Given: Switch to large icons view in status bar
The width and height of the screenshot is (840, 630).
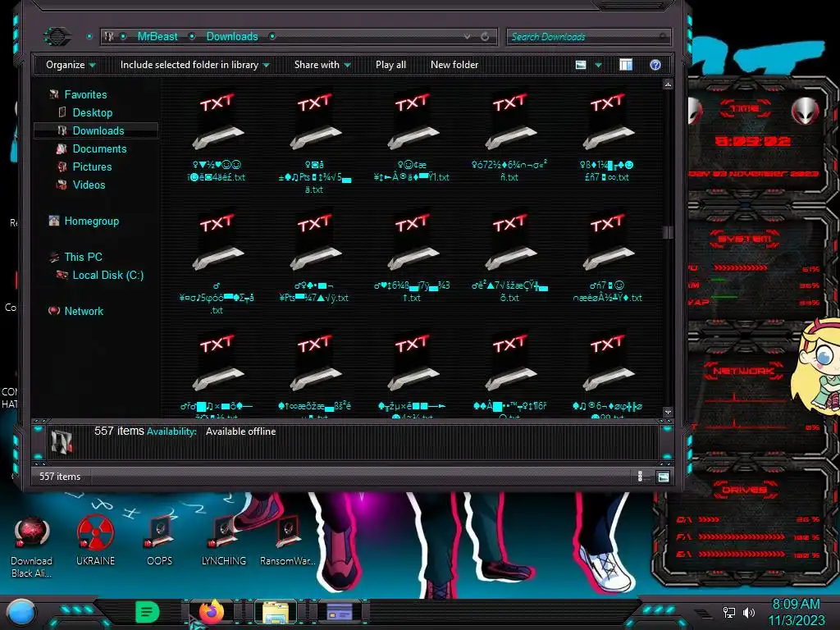Looking at the screenshot, I should click(663, 477).
